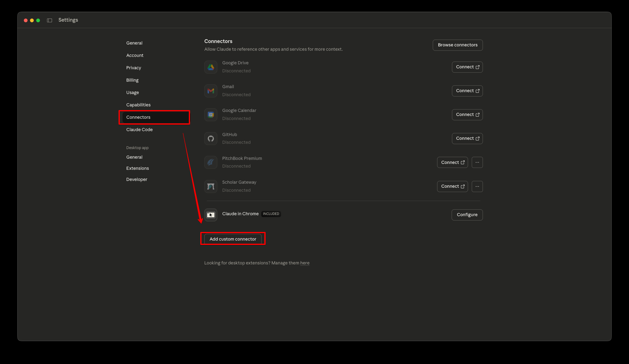Click the Claude in Chrome icon

211,215
